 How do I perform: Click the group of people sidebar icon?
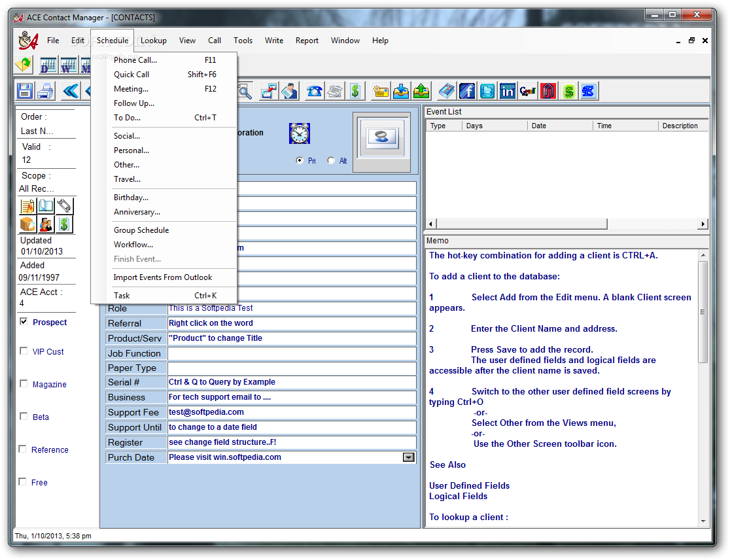point(46,224)
